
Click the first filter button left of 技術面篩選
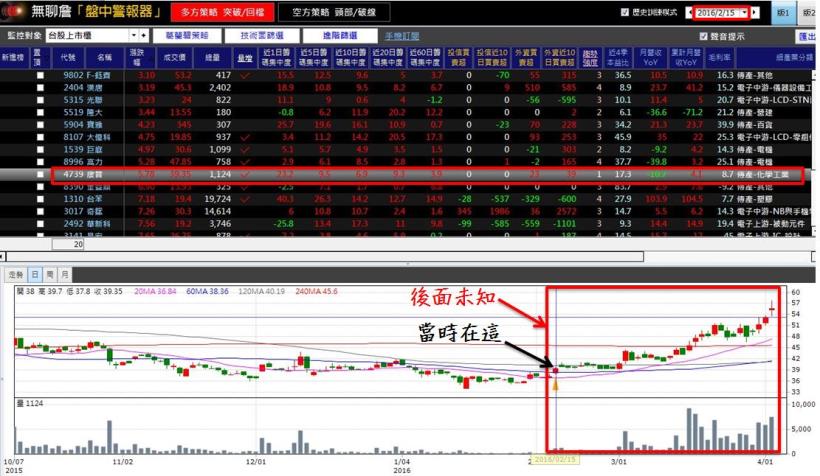click(x=186, y=36)
